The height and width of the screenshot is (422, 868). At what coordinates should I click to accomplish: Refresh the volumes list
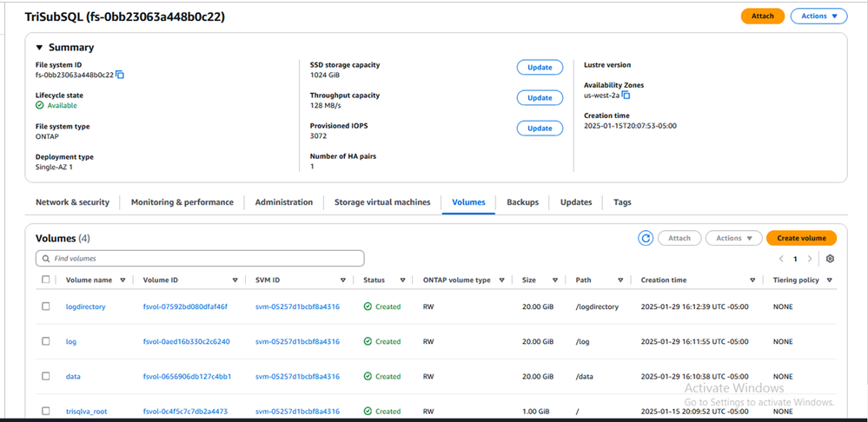pos(645,238)
